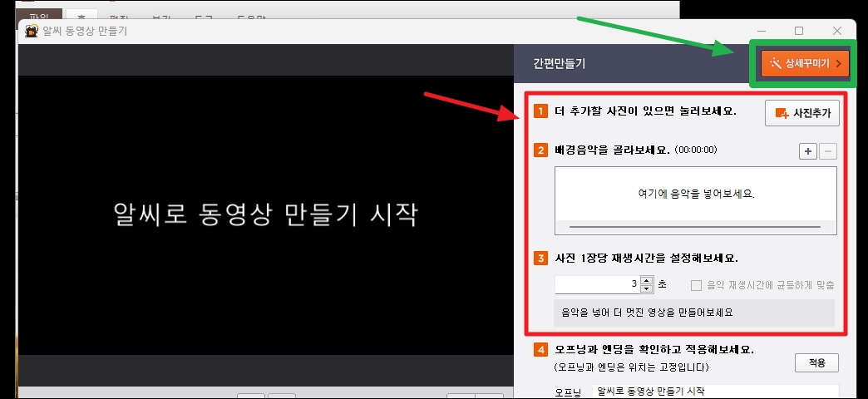Open 상세꾸미기 detailed editing mode
Viewport: 868px width, 399px height.
coord(804,63)
